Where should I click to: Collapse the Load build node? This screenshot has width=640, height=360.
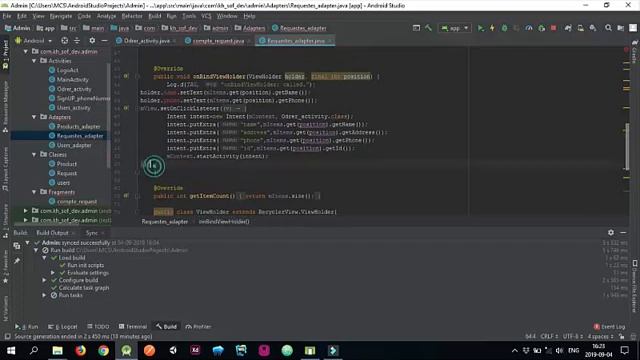coord(44,258)
